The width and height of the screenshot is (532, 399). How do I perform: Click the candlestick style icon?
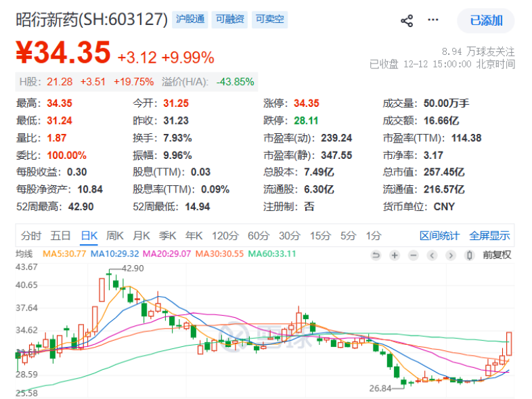click(x=470, y=255)
